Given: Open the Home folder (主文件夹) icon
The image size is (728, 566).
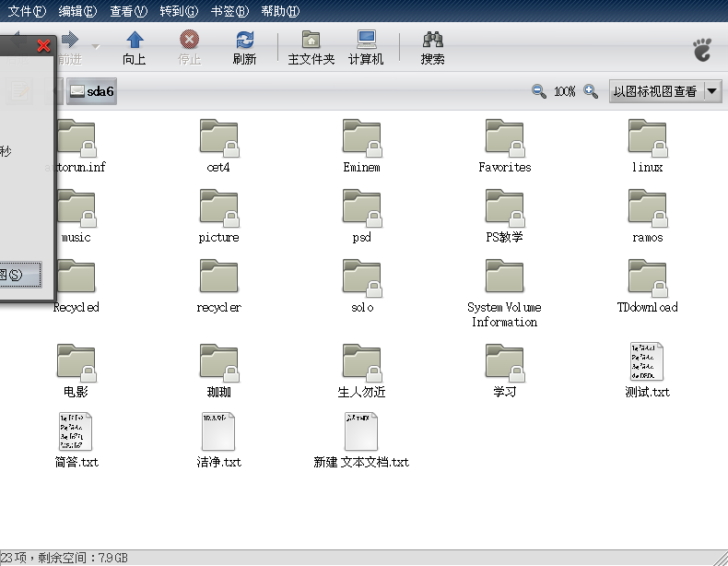Looking at the screenshot, I should 311,40.
